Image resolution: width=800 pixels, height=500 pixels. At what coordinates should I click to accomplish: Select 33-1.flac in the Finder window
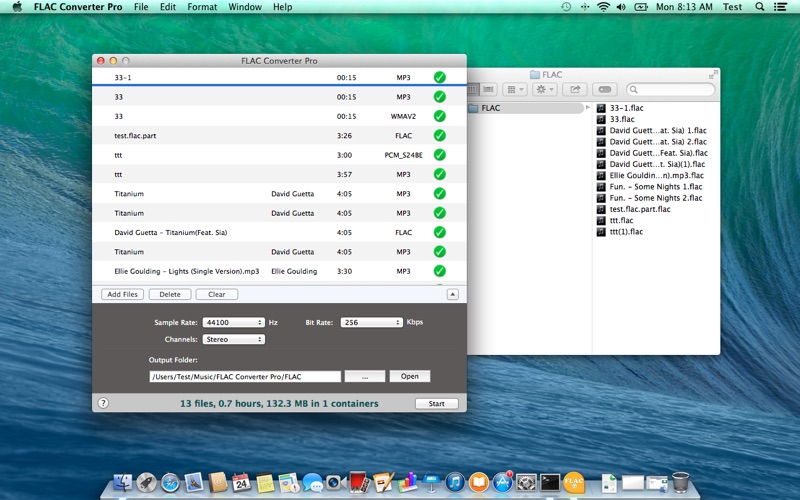point(626,108)
